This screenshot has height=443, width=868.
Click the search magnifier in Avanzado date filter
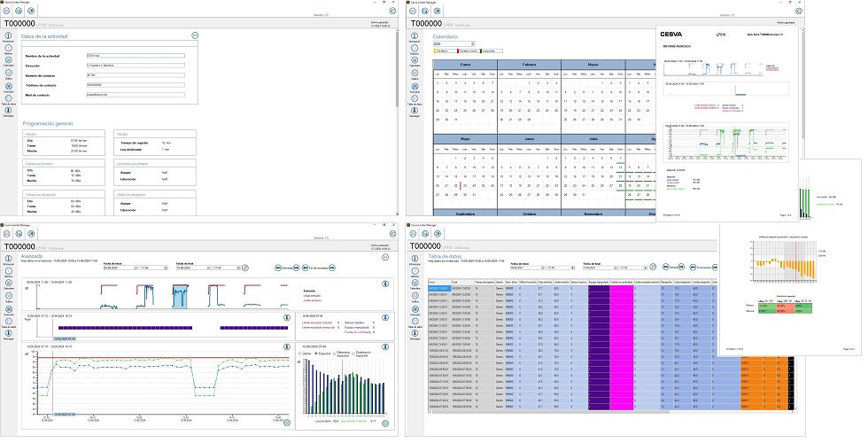click(x=244, y=267)
